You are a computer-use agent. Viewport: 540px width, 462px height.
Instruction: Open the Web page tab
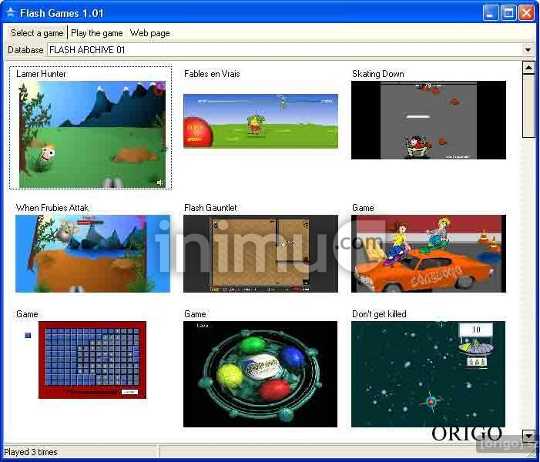150,33
